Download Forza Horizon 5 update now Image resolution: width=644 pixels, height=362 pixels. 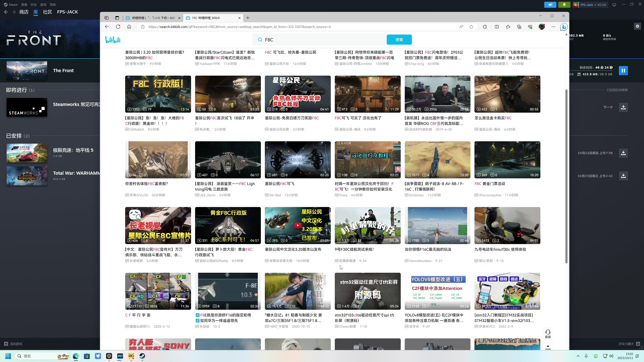pos(623,153)
